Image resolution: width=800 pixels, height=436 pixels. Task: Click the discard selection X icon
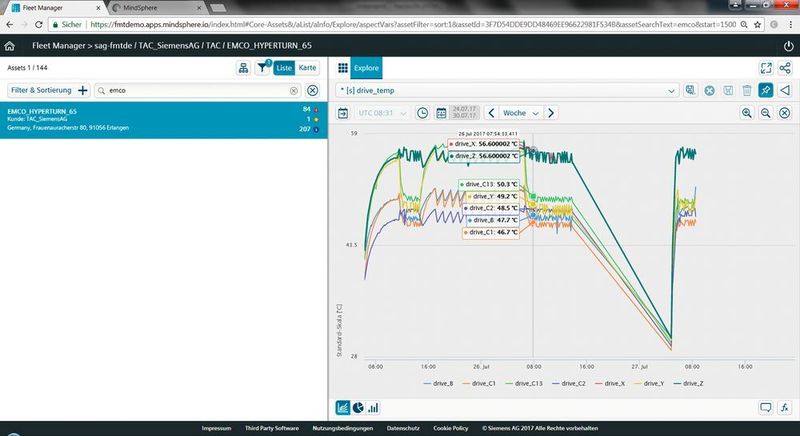[x=709, y=90]
